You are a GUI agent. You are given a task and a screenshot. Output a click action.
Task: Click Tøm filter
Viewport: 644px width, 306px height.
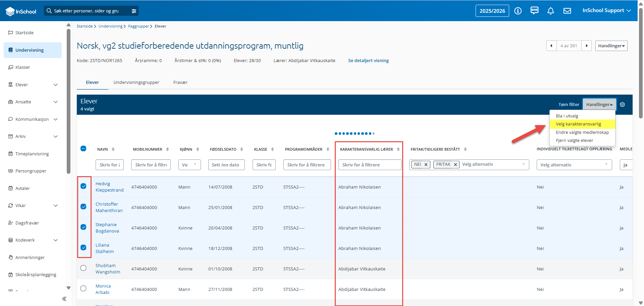pos(569,105)
